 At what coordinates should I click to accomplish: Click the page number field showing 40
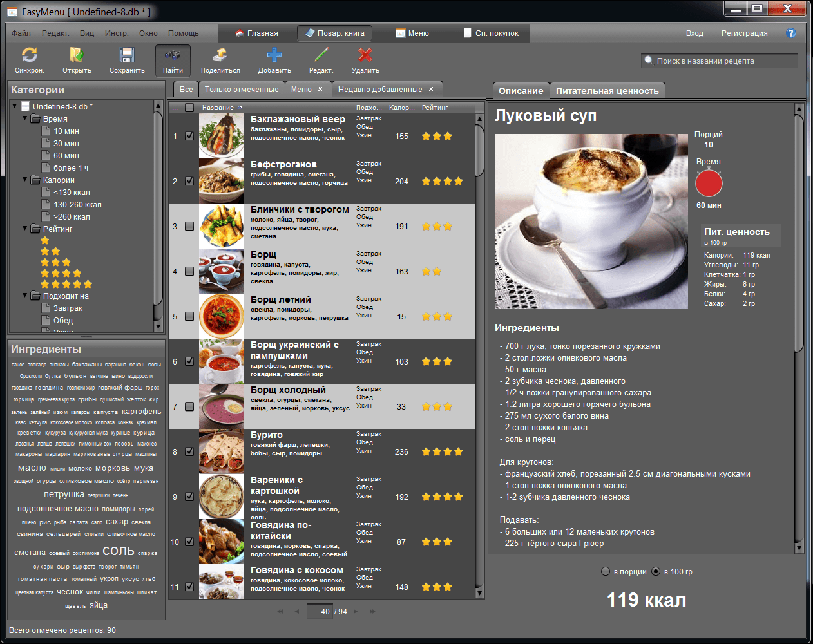coord(320,611)
